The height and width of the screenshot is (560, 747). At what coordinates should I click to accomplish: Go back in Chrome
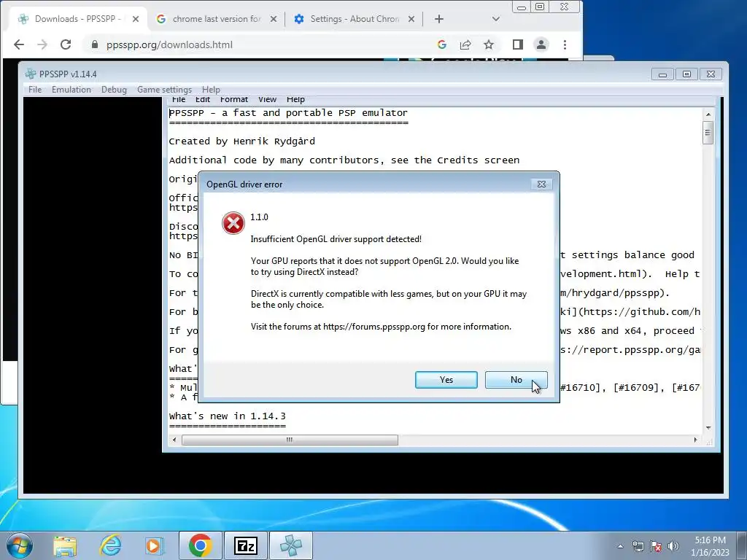pos(19,44)
